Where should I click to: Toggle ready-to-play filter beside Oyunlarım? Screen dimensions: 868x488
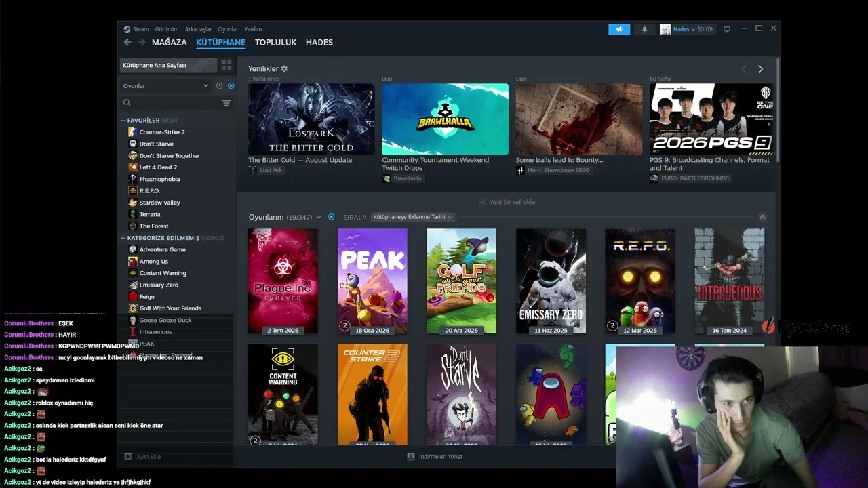[332, 217]
